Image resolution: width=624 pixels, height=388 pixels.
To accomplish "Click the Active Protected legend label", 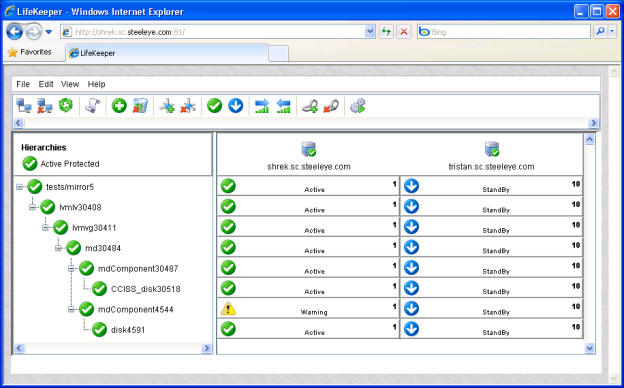I will click(x=70, y=164).
